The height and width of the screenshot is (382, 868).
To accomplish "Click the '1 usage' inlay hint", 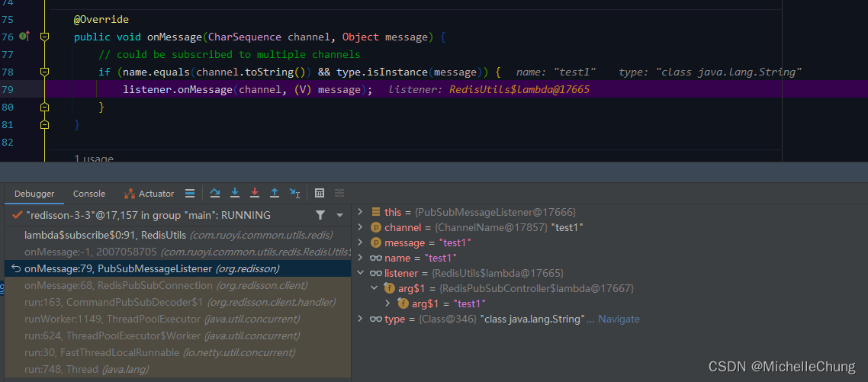I will pyautogui.click(x=94, y=159).
